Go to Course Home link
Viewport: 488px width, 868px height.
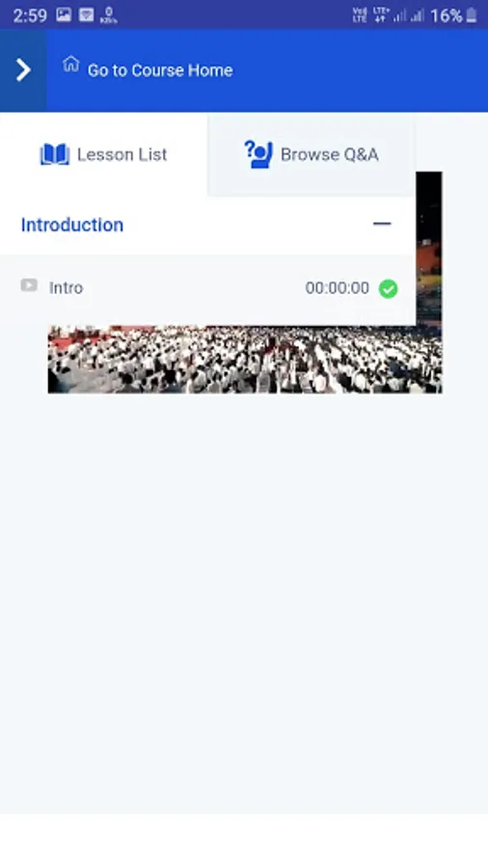point(160,70)
